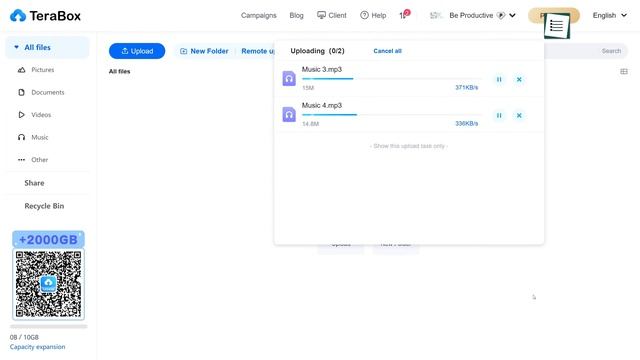Collapse the All files tree
640x360 pixels.
16,47
